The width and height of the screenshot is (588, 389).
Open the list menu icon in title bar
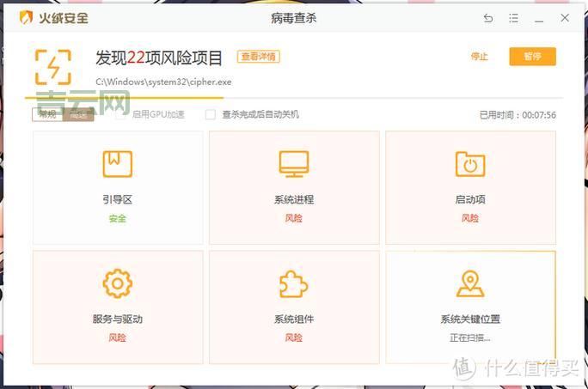[x=513, y=18]
